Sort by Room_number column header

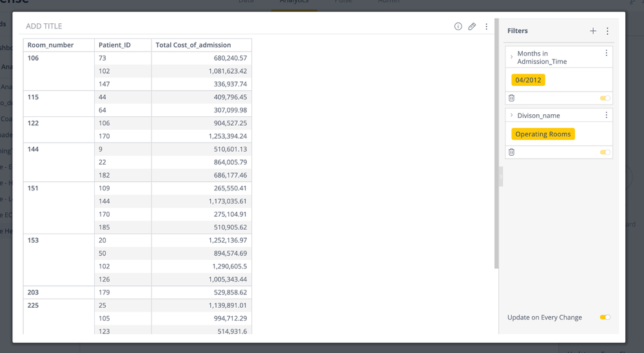[x=51, y=45]
